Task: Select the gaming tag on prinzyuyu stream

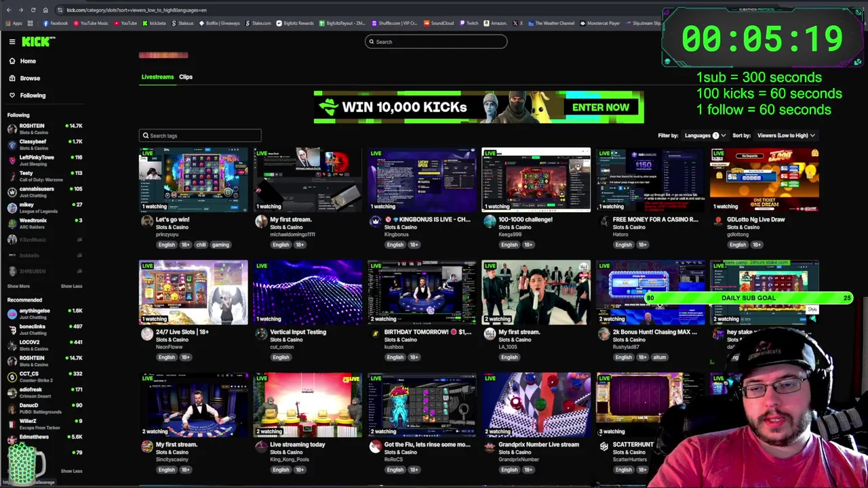Action: (220, 245)
